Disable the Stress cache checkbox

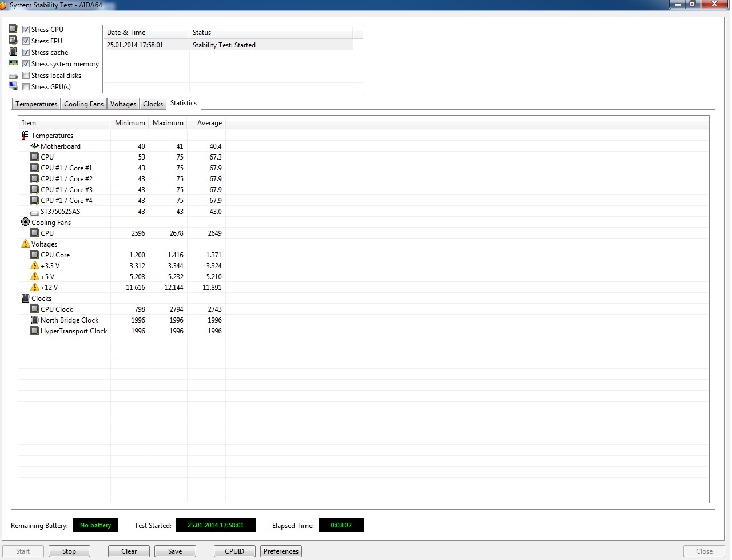[26, 52]
